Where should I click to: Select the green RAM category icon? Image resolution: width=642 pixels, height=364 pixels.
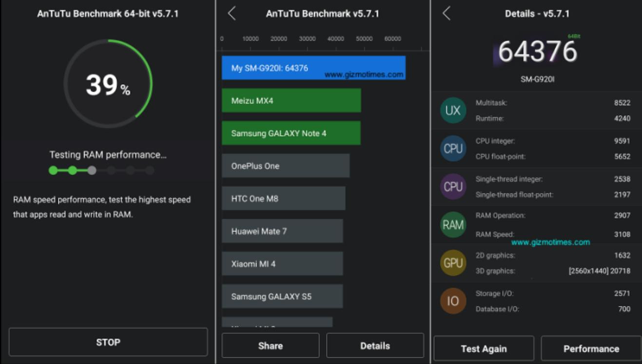(453, 225)
